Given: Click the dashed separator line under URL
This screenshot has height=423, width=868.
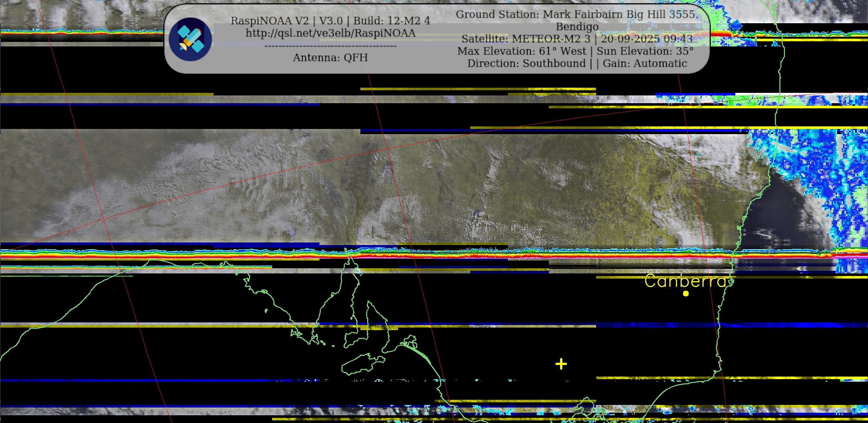Looking at the screenshot, I should pos(330,46).
